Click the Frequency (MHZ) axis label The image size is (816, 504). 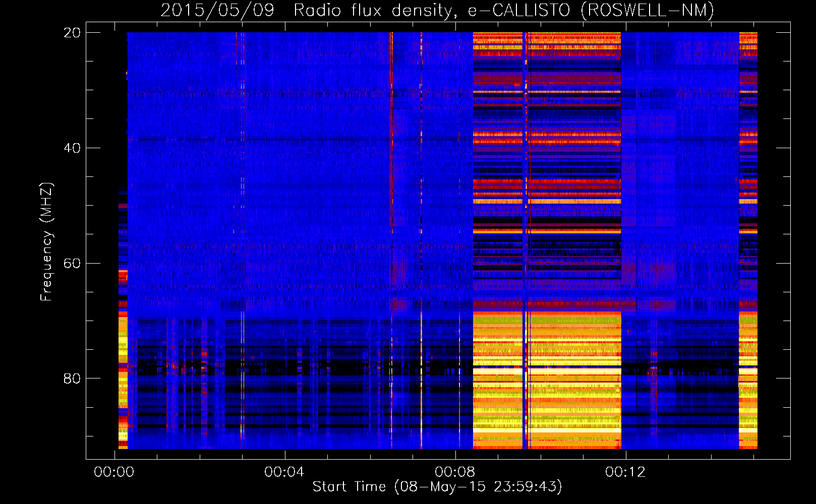pos(46,242)
